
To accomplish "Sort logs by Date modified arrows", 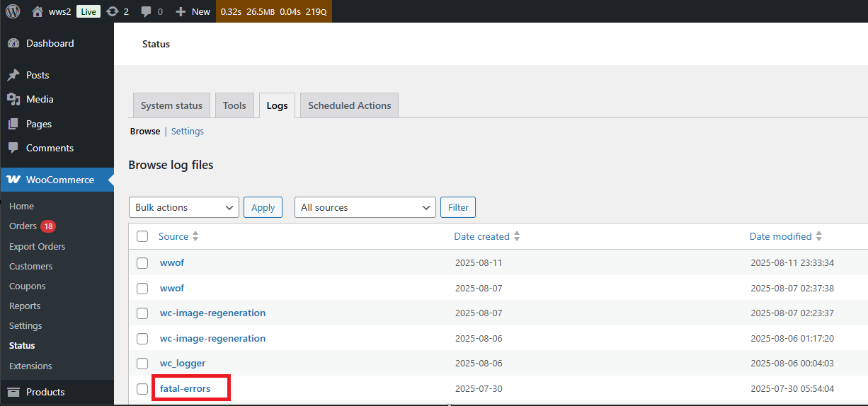I will point(818,236).
